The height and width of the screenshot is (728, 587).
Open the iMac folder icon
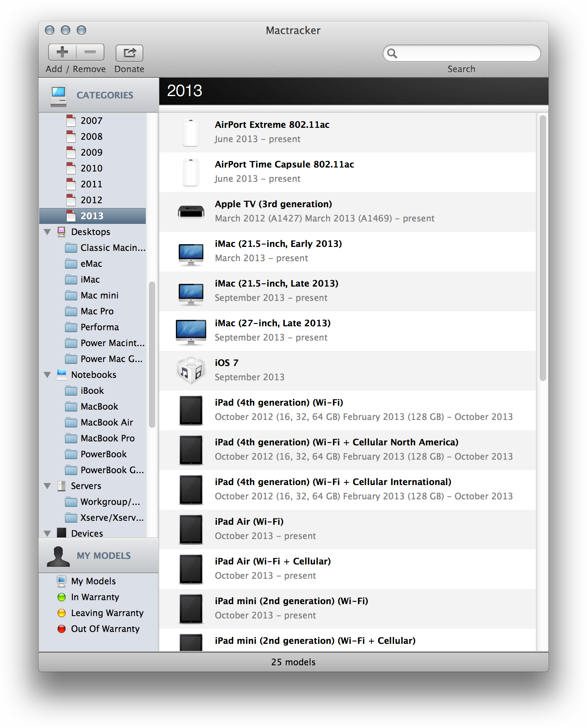[71, 279]
